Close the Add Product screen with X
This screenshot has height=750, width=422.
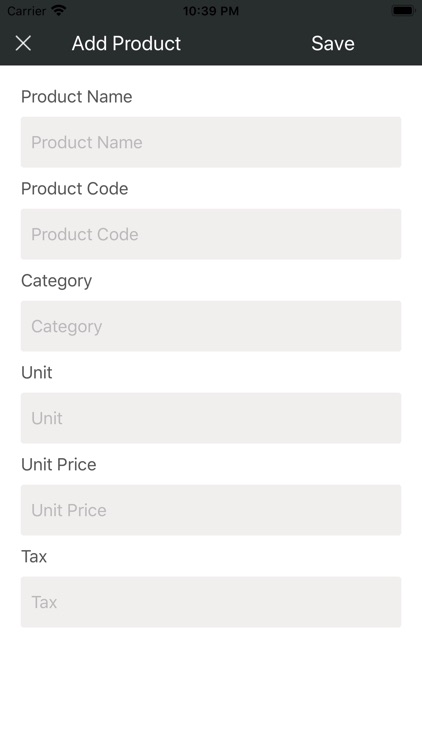[23, 44]
